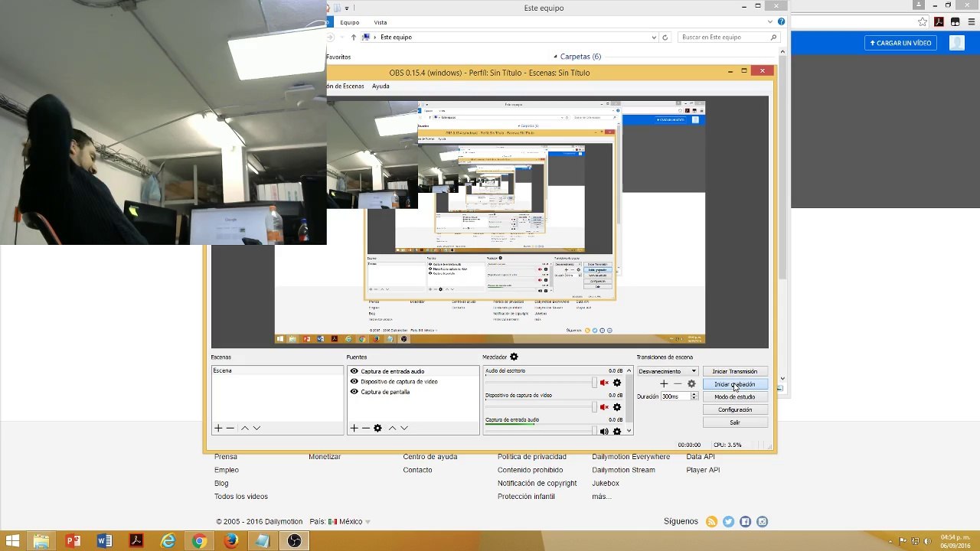Image resolution: width=980 pixels, height=551 pixels.
Task: Open mixer gear for Captura de entrada audio
Action: pos(617,432)
